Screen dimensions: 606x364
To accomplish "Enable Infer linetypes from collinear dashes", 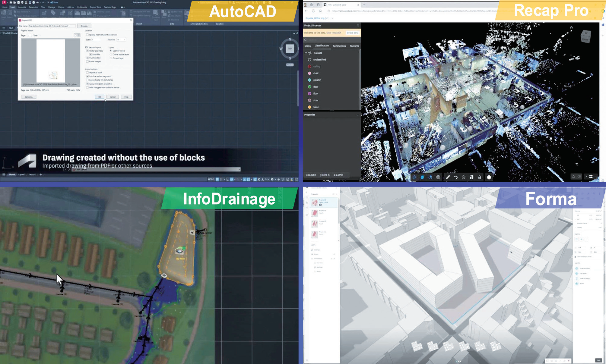I will click(87, 87).
